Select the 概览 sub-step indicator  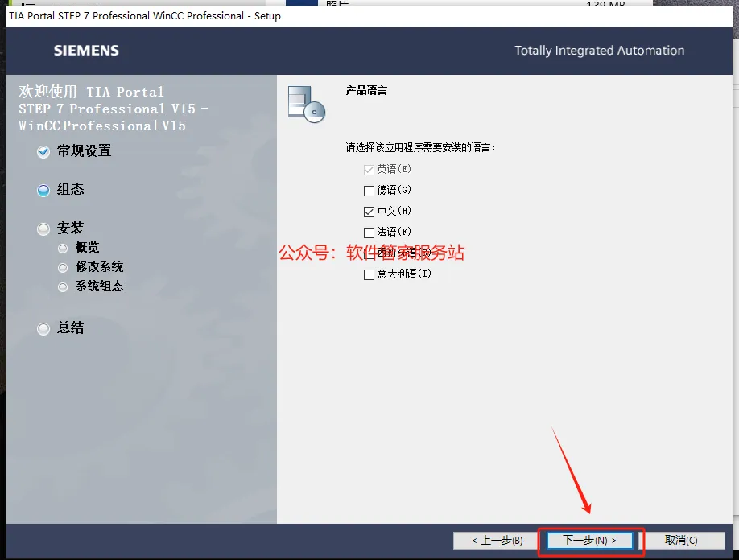63,248
